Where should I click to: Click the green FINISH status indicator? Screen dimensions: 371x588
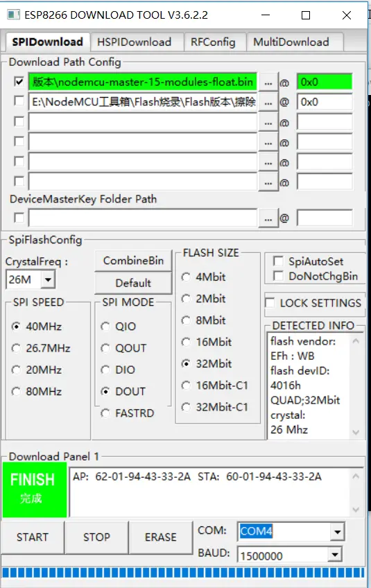(x=35, y=490)
